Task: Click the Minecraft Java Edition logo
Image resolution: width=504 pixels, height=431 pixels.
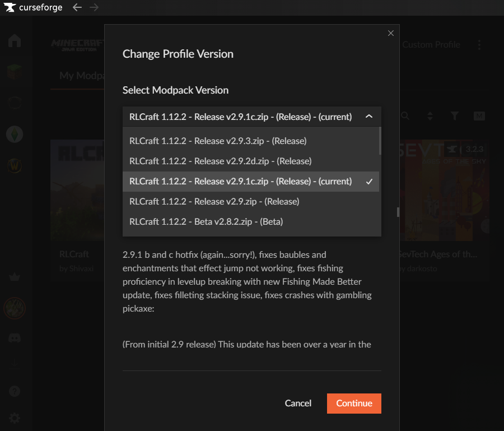Action: click(77, 45)
